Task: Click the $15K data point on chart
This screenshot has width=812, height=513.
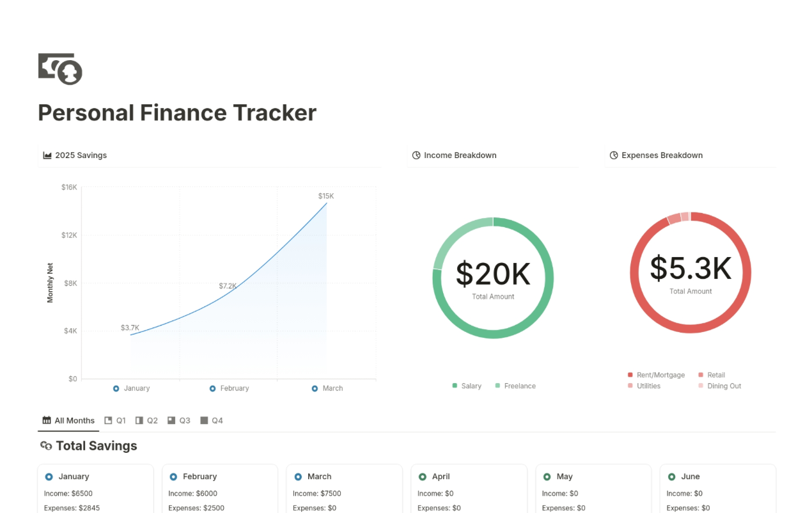Action: click(x=327, y=203)
